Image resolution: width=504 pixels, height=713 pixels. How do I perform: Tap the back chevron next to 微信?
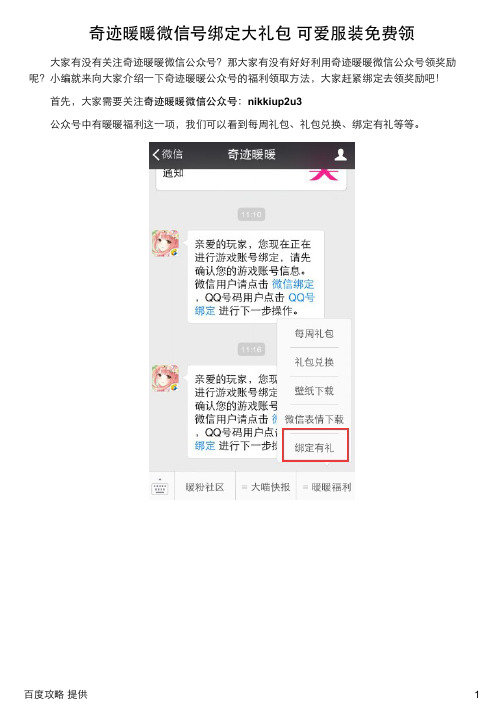156,155
